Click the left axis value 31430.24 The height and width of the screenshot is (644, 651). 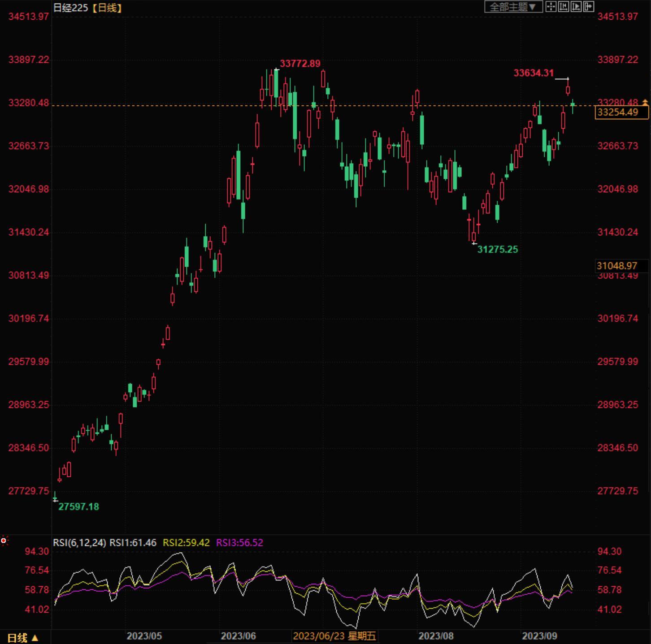[29, 232]
